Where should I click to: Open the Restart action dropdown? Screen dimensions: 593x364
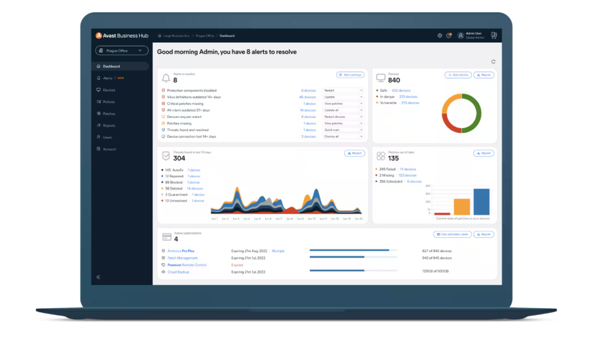[x=343, y=91]
